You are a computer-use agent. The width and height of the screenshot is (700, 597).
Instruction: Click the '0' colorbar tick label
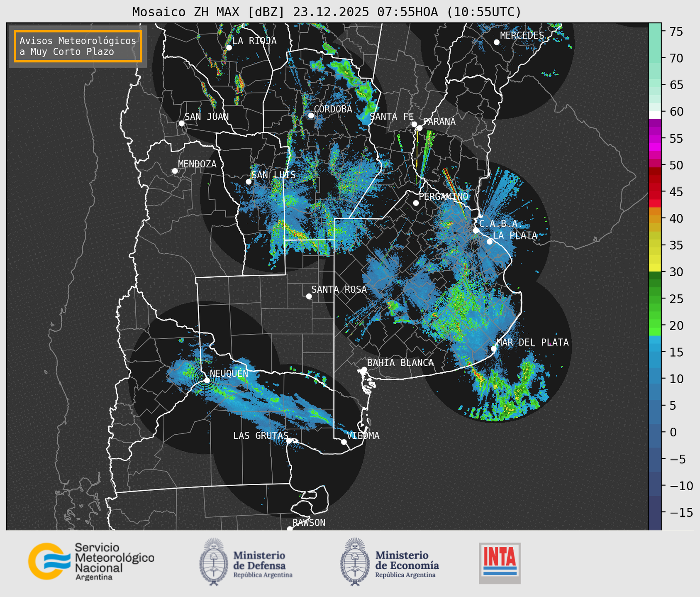point(673,432)
